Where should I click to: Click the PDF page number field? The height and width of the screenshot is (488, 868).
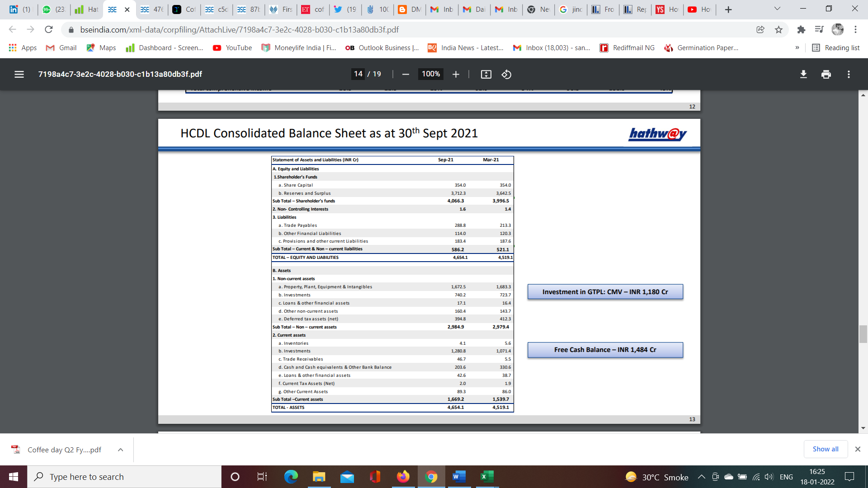click(358, 74)
